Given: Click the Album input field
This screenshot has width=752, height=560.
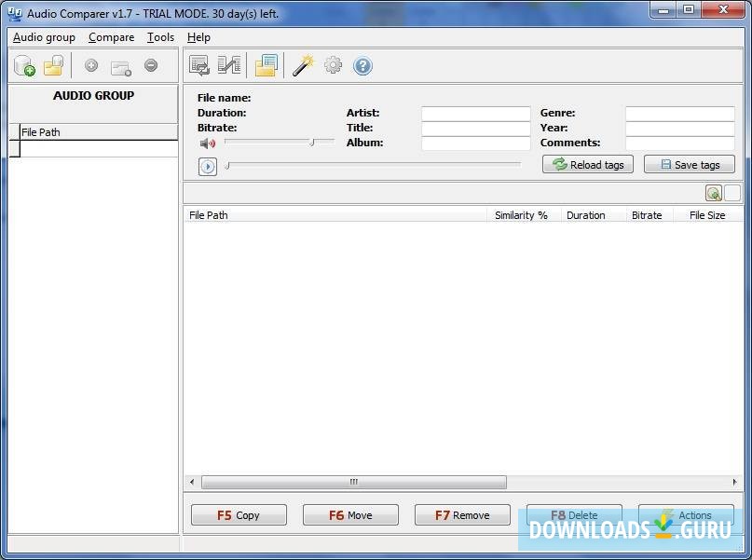Looking at the screenshot, I should 476,143.
